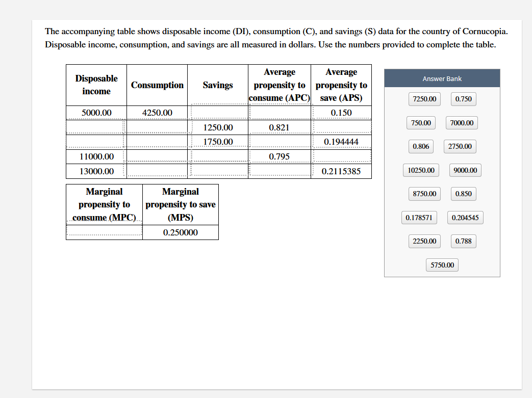Click the blank Consumption cell for income 11000.00

(x=157, y=156)
